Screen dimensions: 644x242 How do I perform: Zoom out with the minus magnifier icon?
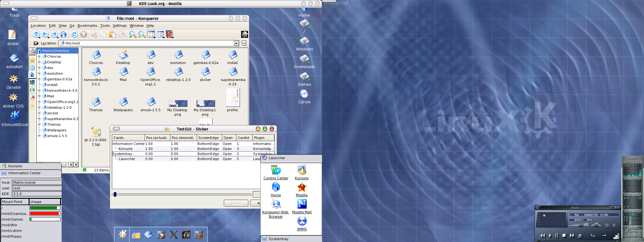[x=142, y=34]
